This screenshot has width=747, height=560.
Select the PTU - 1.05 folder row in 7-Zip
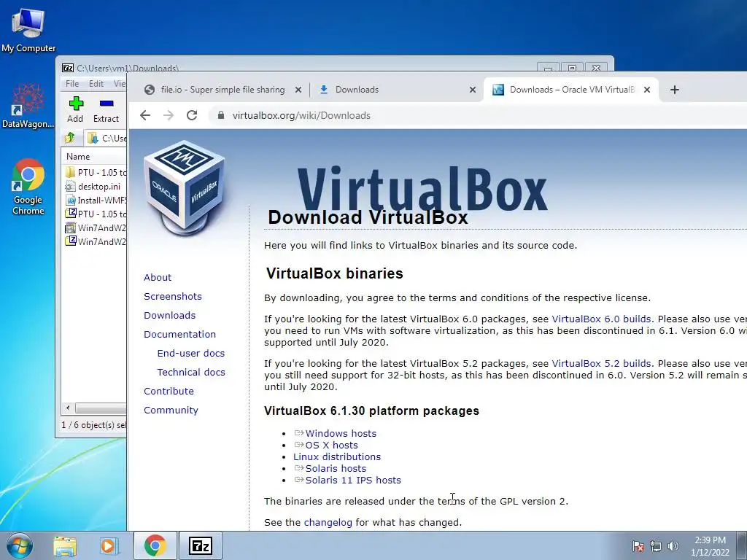pyautogui.click(x=96, y=172)
